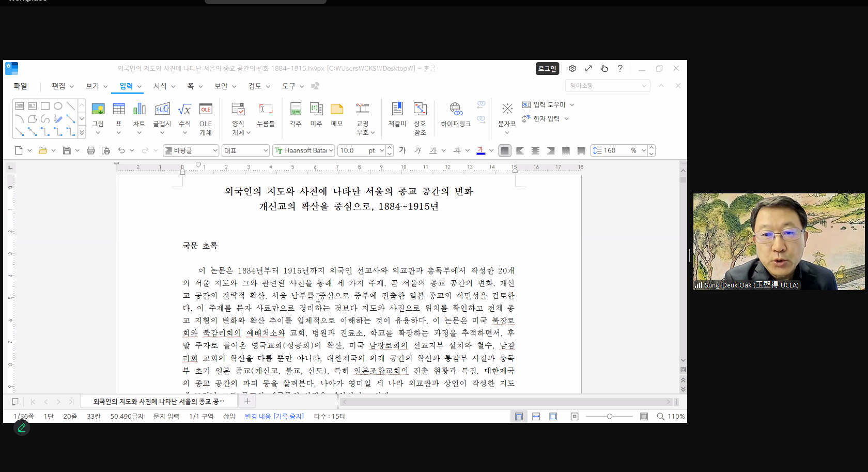Undo the last action with the undo arrow
The image size is (868, 472).
tap(121, 150)
